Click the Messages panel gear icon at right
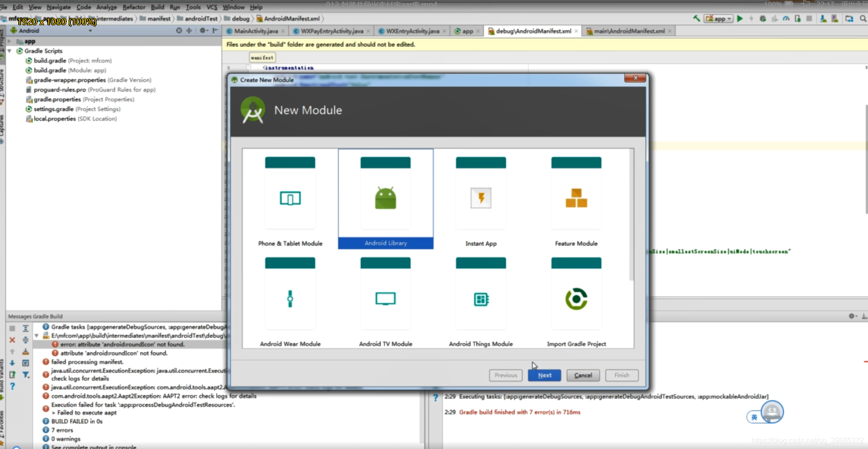868x449 pixels. [x=852, y=316]
